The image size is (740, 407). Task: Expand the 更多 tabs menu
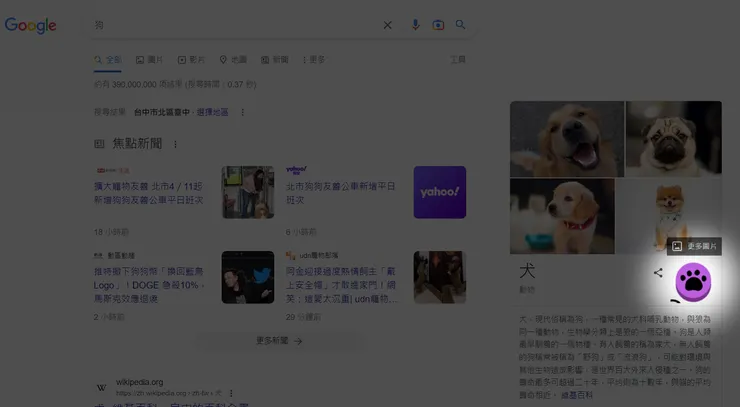pos(314,60)
